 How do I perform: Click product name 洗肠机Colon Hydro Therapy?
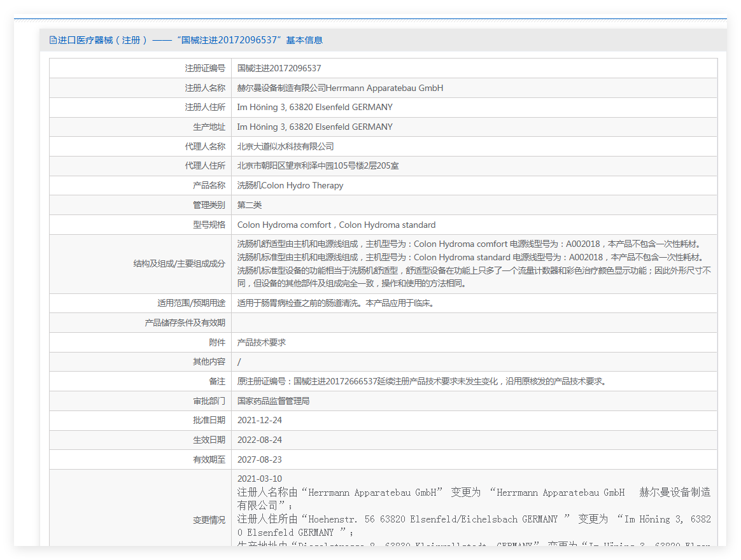pos(290,186)
